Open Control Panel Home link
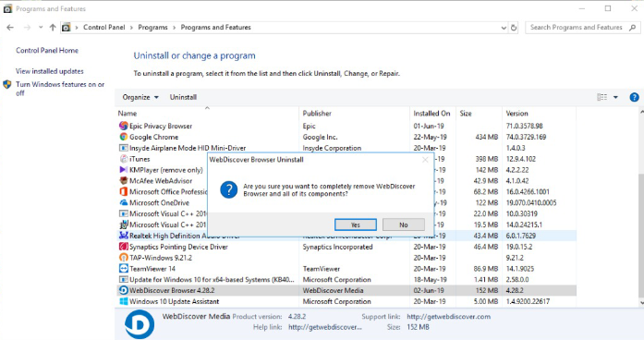This screenshot has width=644, height=340. point(47,51)
